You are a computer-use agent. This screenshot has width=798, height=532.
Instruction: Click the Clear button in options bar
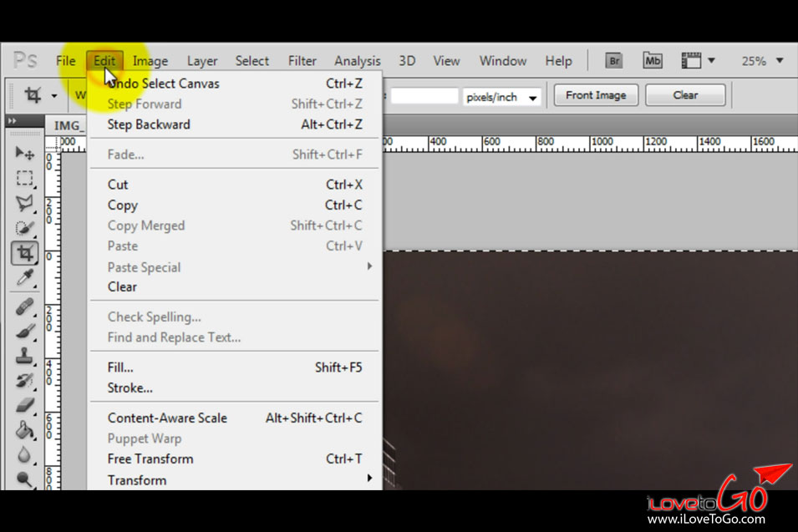[x=685, y=95]
